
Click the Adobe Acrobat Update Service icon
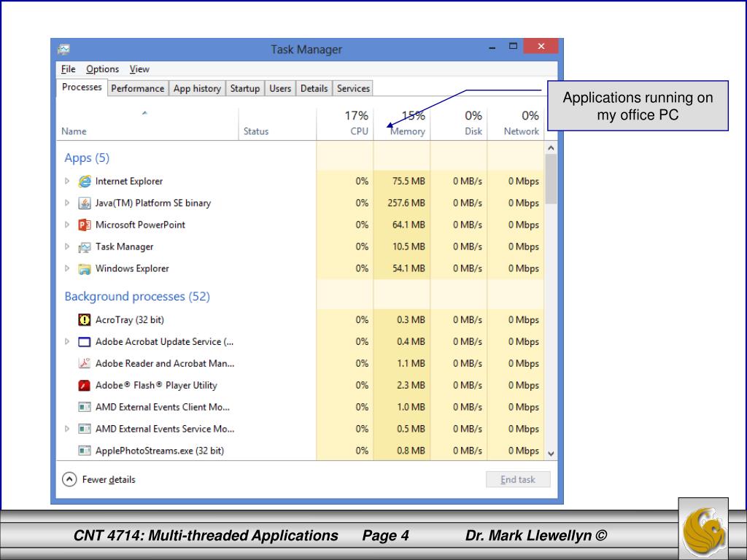(85, 341)
